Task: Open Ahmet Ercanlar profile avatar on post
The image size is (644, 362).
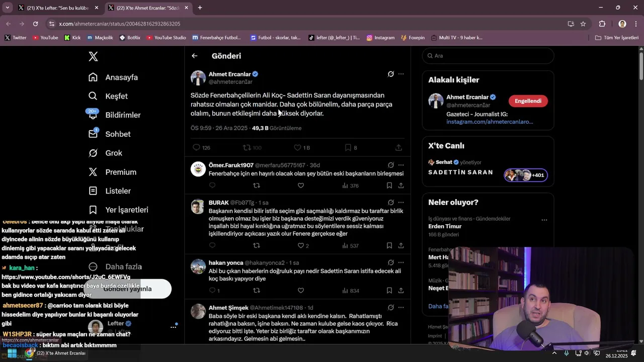Action: 198,78
